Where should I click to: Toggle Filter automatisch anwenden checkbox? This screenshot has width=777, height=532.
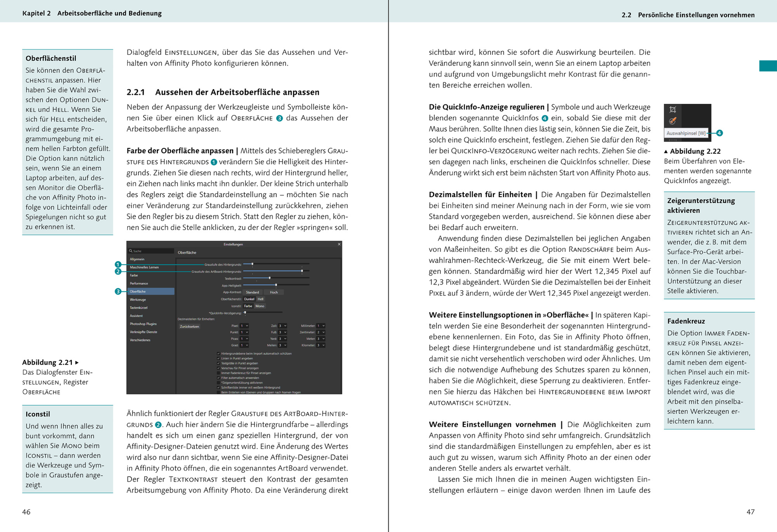219,378
